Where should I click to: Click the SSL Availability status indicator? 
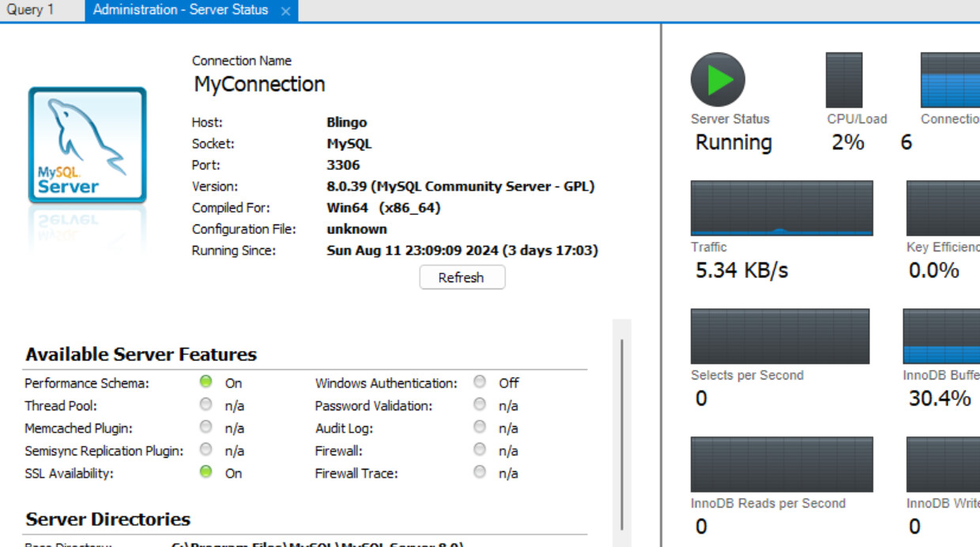[206, 472]
